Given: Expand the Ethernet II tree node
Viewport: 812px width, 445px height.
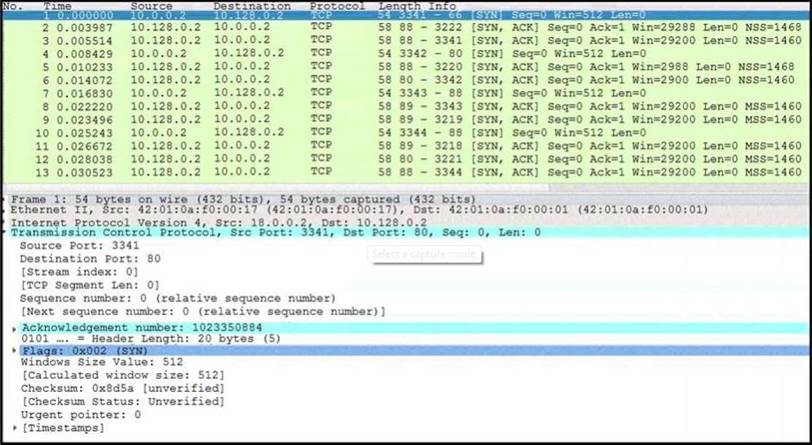Looking at the screenshot, I should (6, 211).
